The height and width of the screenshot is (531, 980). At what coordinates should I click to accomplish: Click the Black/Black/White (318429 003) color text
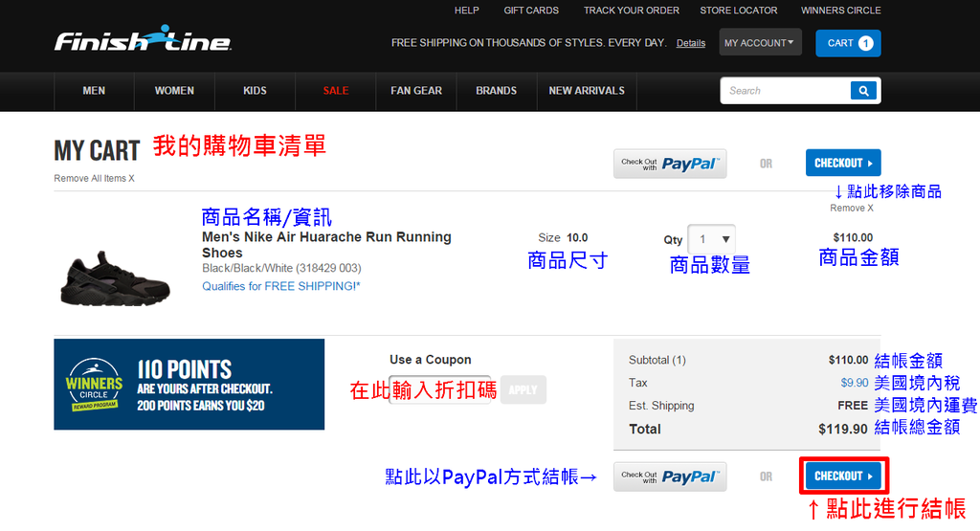pyautogui.click(x=281, y=268)
